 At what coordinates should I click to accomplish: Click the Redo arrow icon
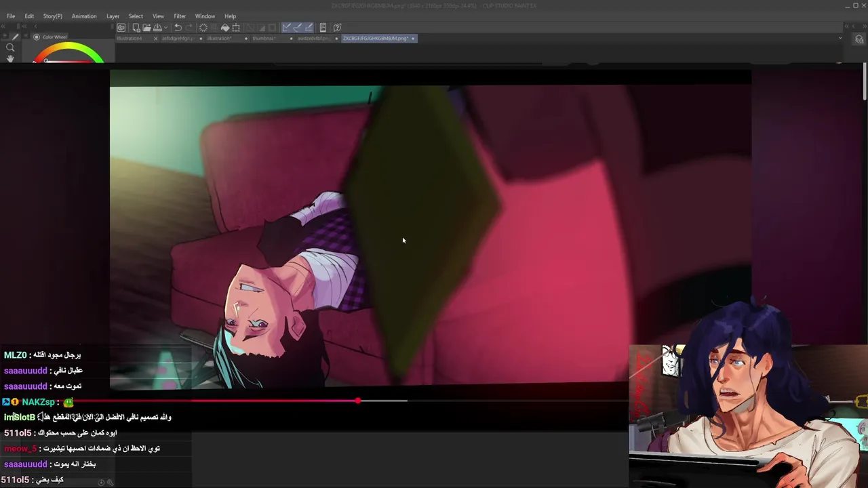(189, 28)
